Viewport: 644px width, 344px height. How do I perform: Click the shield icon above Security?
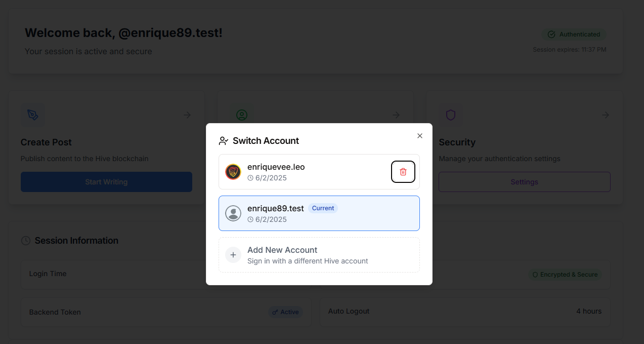[451, 115]
